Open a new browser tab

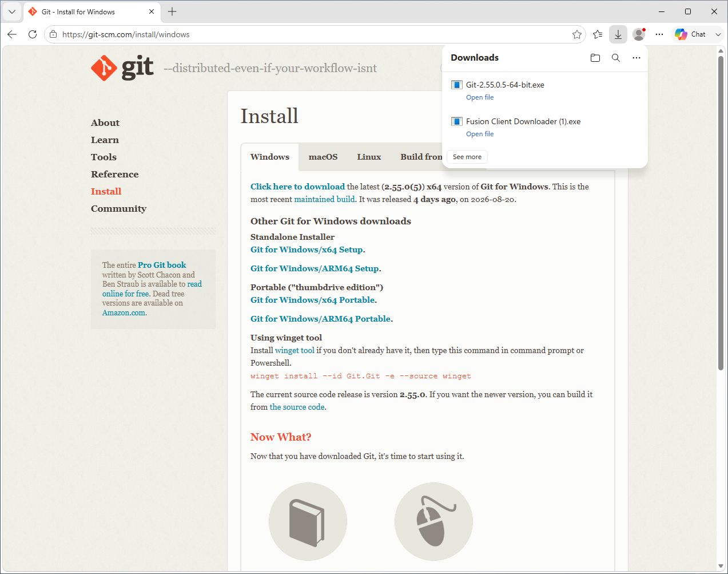172,11
